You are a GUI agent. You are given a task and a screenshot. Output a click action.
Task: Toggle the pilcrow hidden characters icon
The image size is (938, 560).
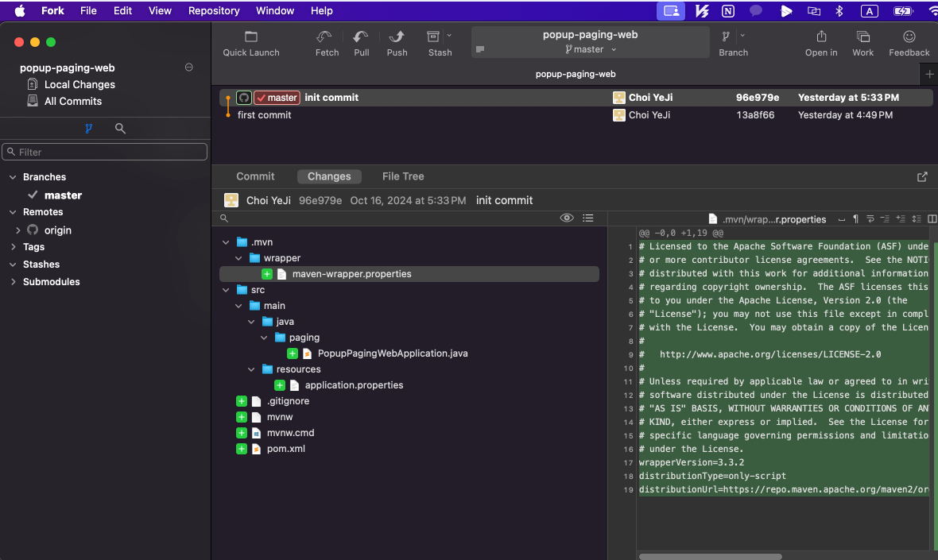pyautogui.click(x=856, y=218)
